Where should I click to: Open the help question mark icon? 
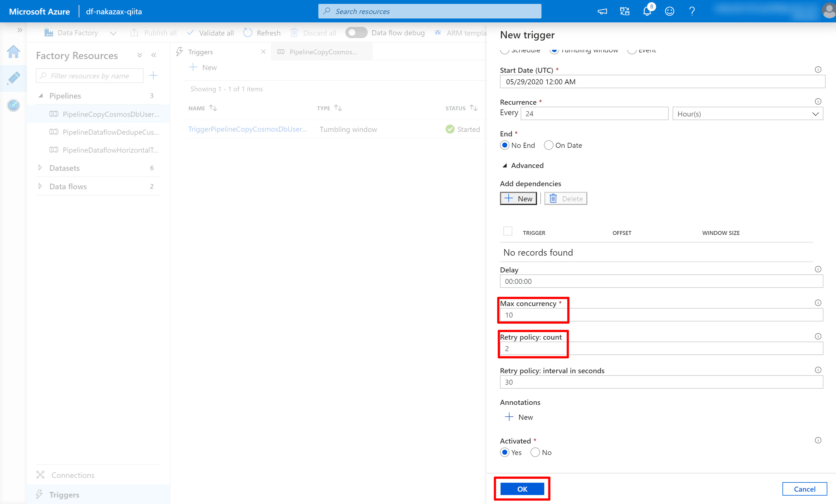click(692, 11)
